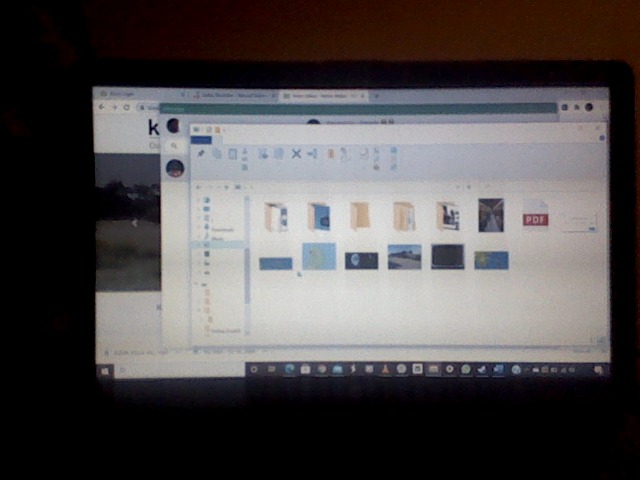Click the Properties icon in Explorer ribbon
640x480 pixels.
click(x=363, y=154)
